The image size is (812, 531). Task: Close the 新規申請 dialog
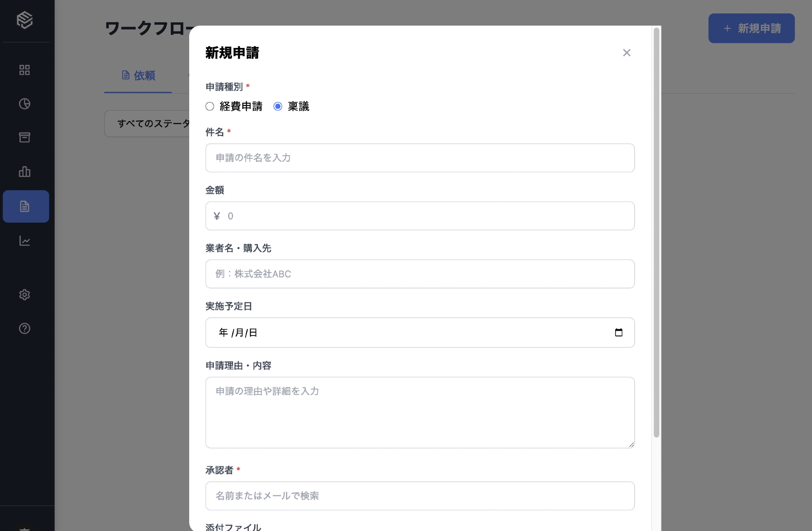[626, 53]
